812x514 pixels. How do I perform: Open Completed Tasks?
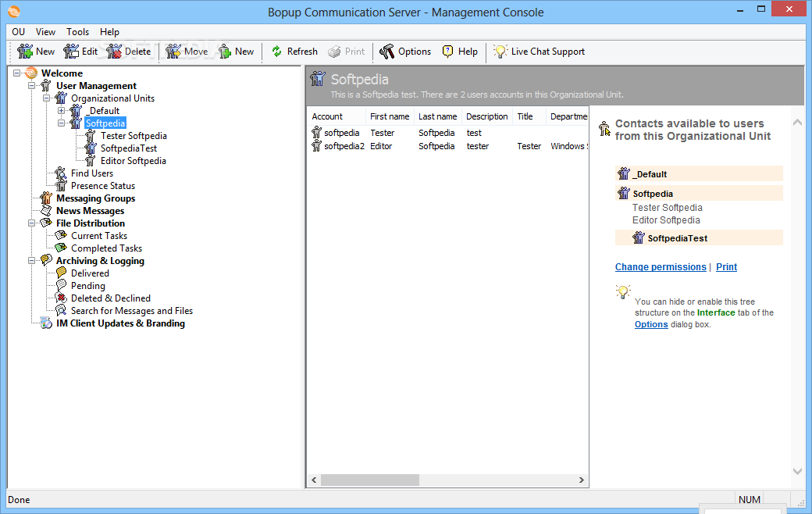(106, 248)
